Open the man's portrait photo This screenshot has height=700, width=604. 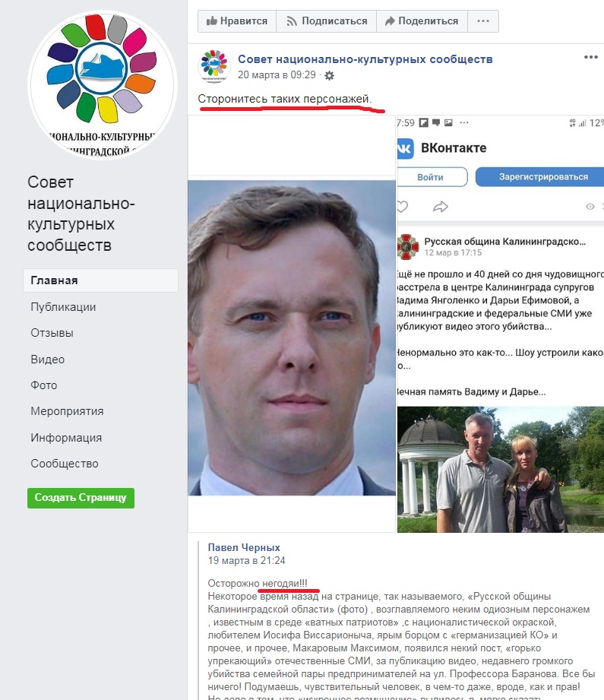(x=292, y=338)
